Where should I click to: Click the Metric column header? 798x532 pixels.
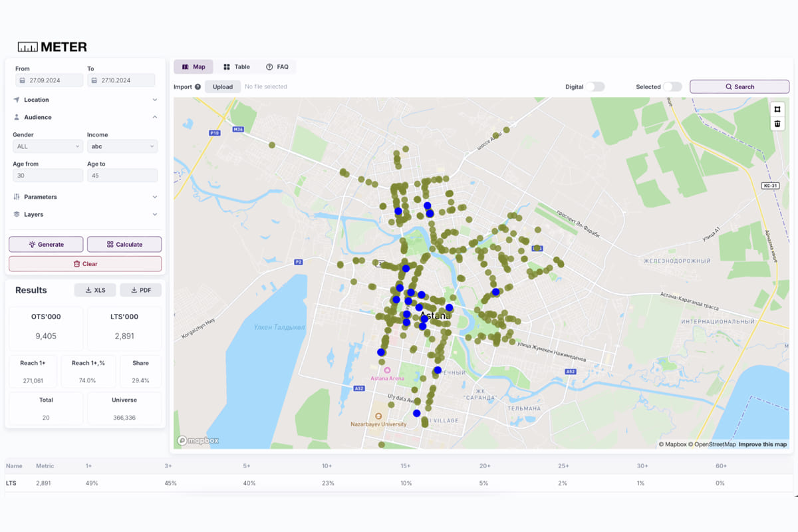45,466
